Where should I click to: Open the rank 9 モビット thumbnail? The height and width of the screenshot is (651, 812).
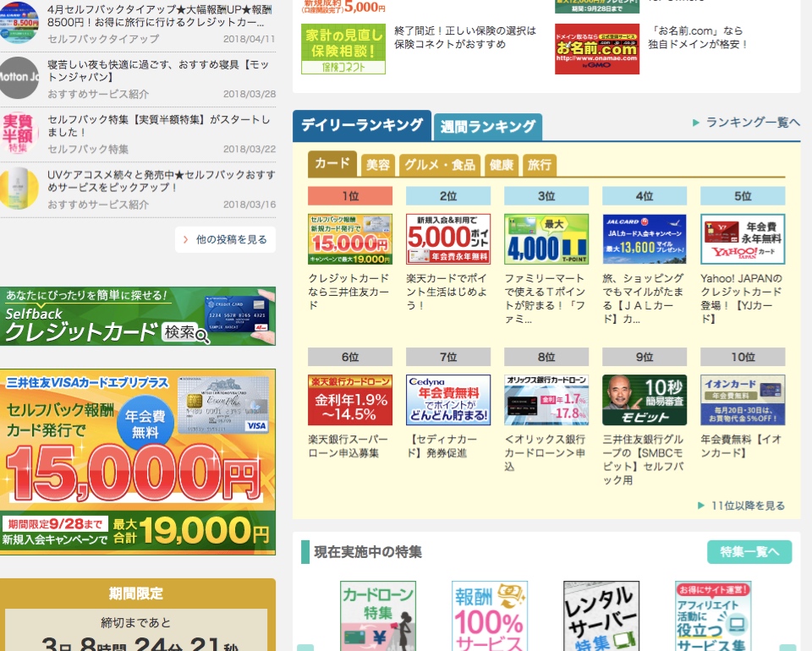tap(645, 400)
